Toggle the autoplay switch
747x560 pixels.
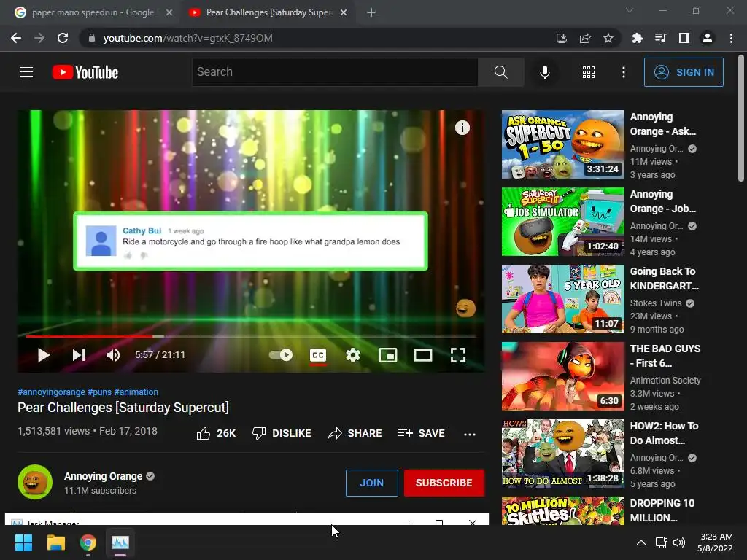pyautogui.click(x=281, y=355)
